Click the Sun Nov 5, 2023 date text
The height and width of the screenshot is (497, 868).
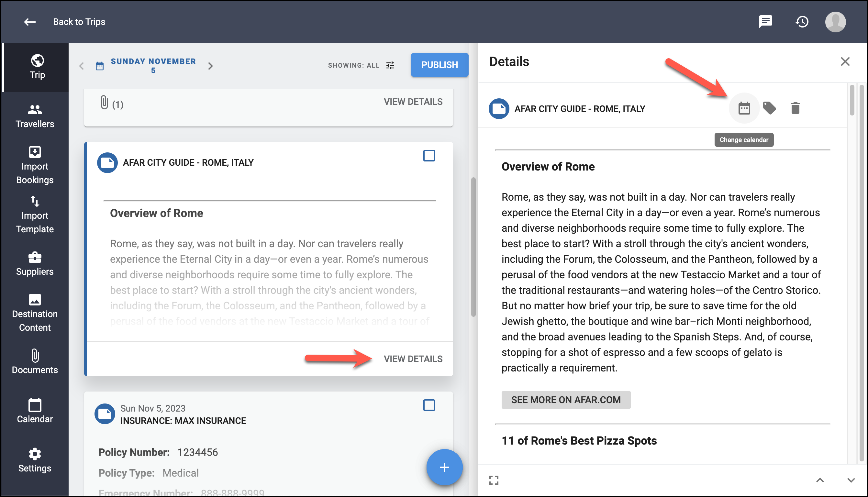pyautogui.click(x=152, y=408)
